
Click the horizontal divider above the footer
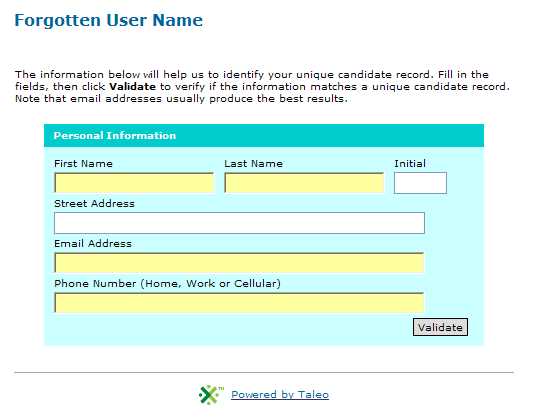coord(264,373)
